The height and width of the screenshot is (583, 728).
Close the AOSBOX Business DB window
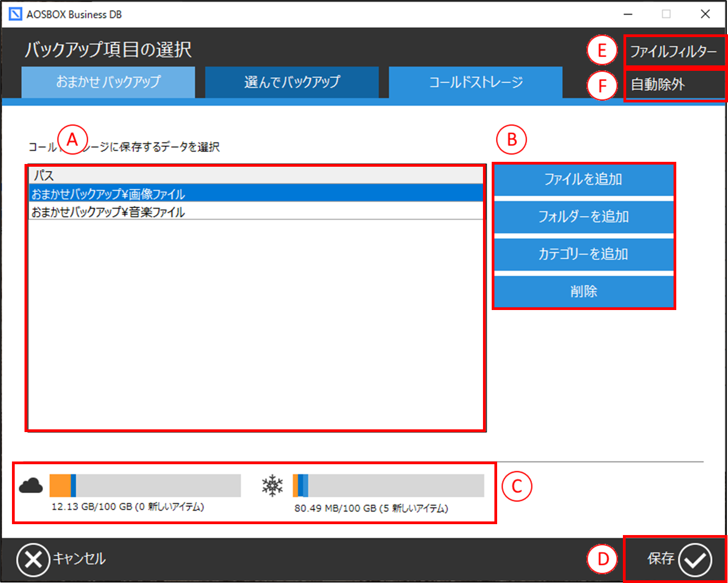(705, 14)
